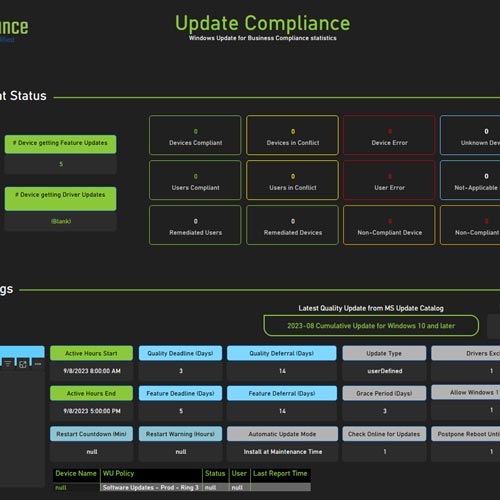Viewport: 500px width, 500px height.
Task: Click the Quality Deferral (Days) header
Action: coord(282,353)
